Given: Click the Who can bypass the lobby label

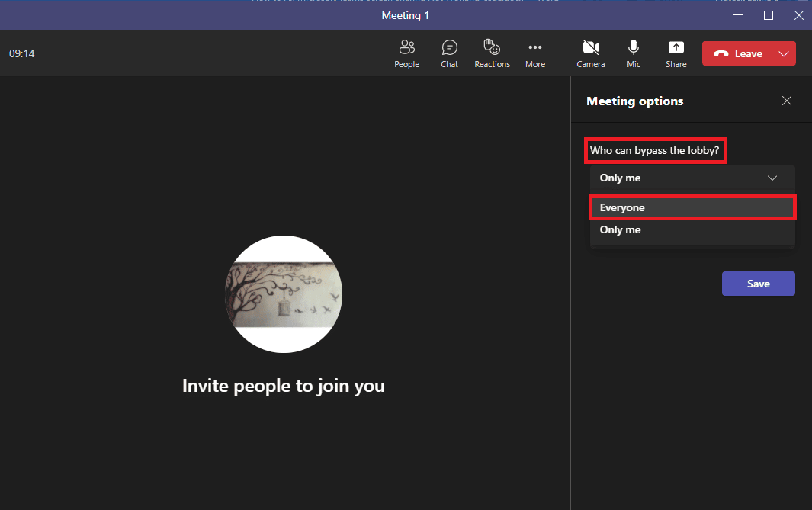Looking at the screenshot, I should [x=655, y=151].
